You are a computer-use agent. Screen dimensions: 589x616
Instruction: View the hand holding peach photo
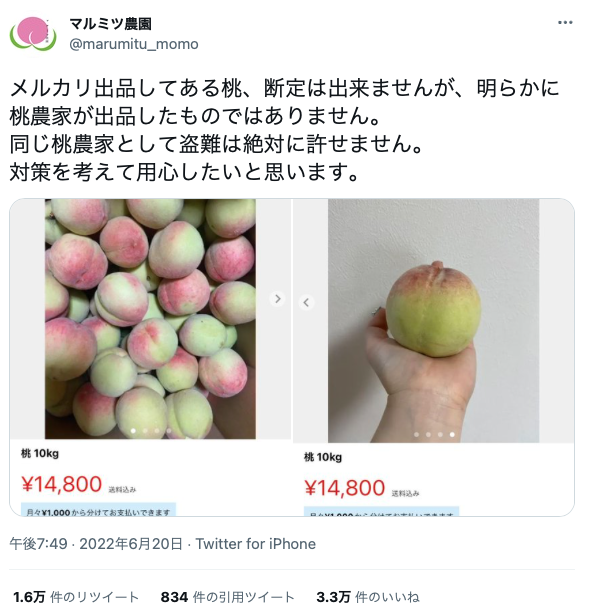tap(433, 321)
